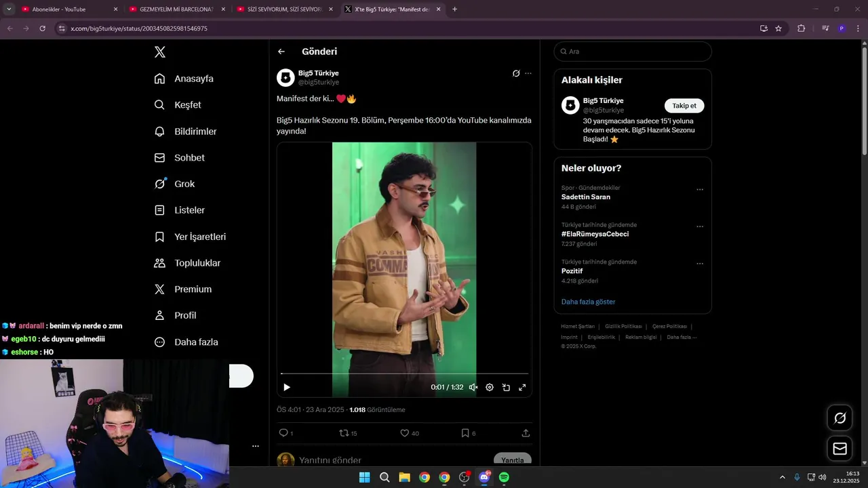Open post options three-dot menu
Viewport: 868px width, 488px height.
tap(528, 73)
